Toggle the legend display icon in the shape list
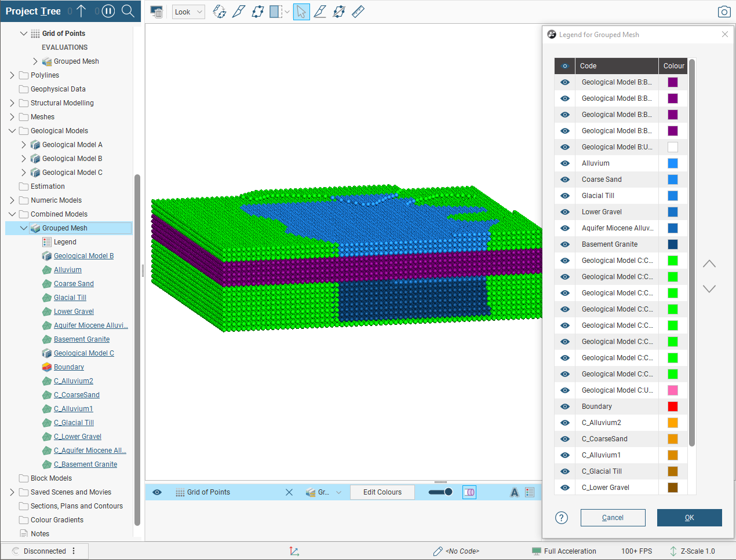The width and height of the screenshot is (736, 560). pyautogui.click(x=530, y=492)
